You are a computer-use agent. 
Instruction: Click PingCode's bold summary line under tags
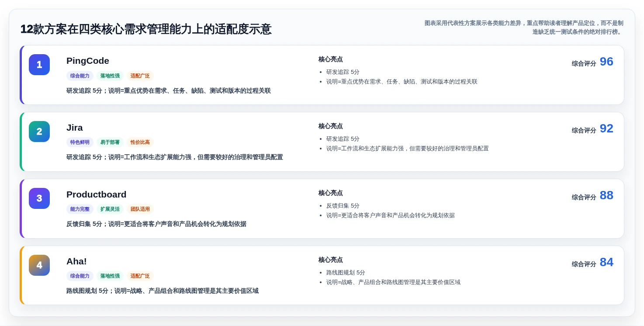click(x=169, y=91)
